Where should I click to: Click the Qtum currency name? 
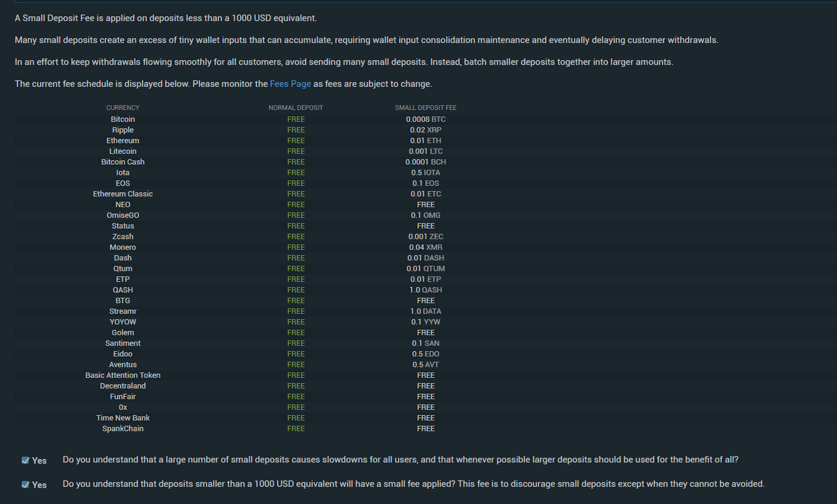(x=123, y=269)
